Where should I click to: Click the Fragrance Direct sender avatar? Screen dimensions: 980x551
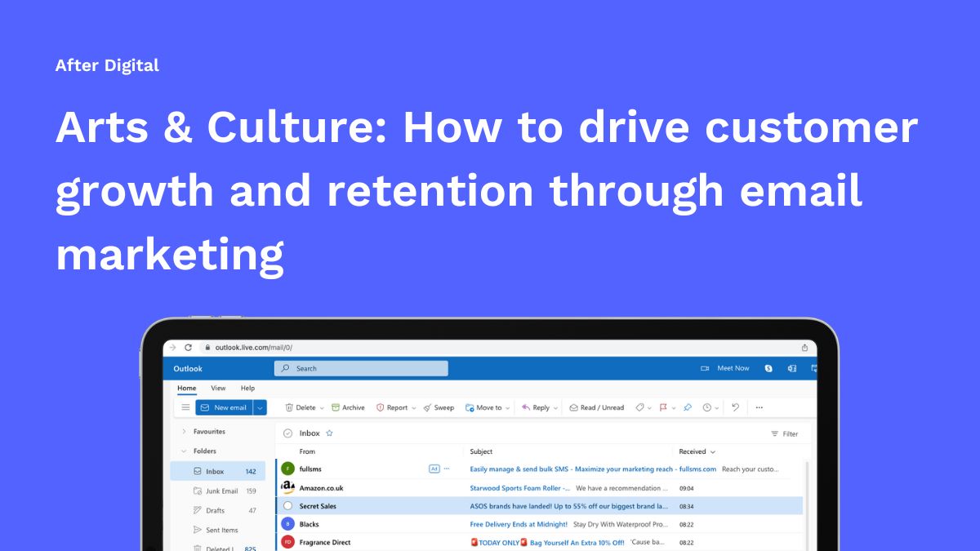(287, 542)
